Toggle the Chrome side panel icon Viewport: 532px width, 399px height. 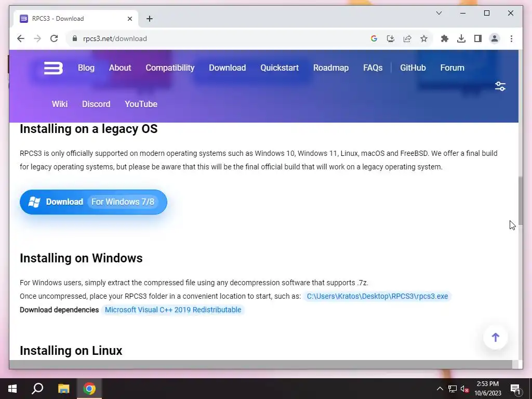click(478, 38)
